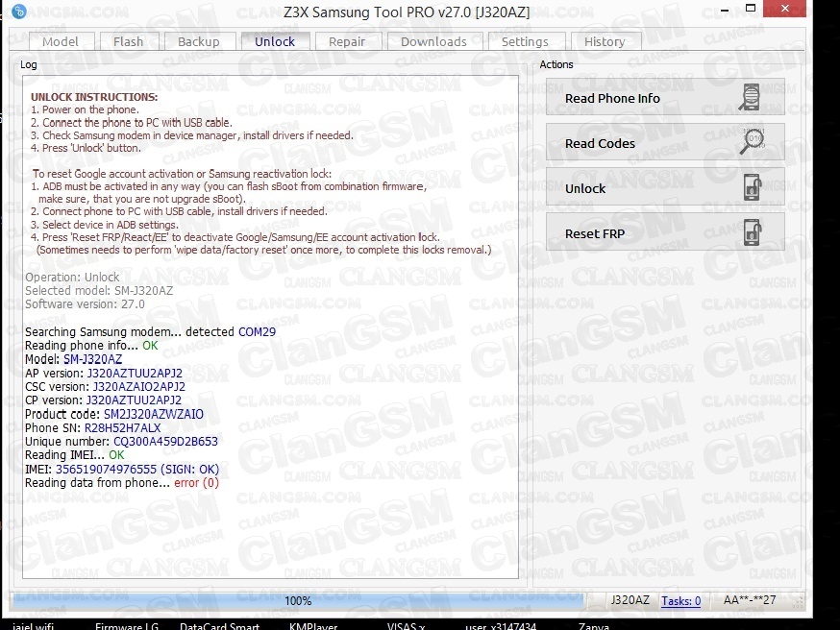Click the CP version log line
The width and height of the screenshot is (840, 630).
coord(104,400)
